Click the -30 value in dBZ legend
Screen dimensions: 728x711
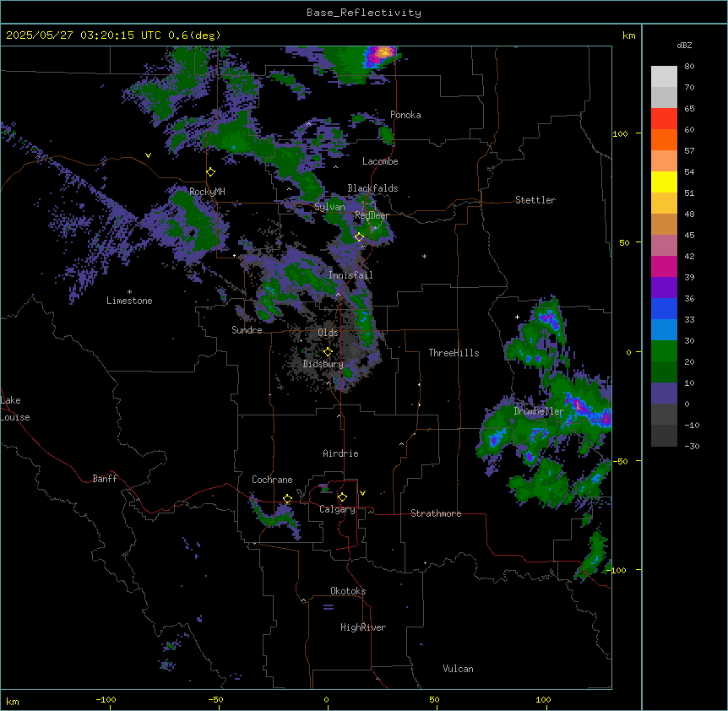[692, 447]
